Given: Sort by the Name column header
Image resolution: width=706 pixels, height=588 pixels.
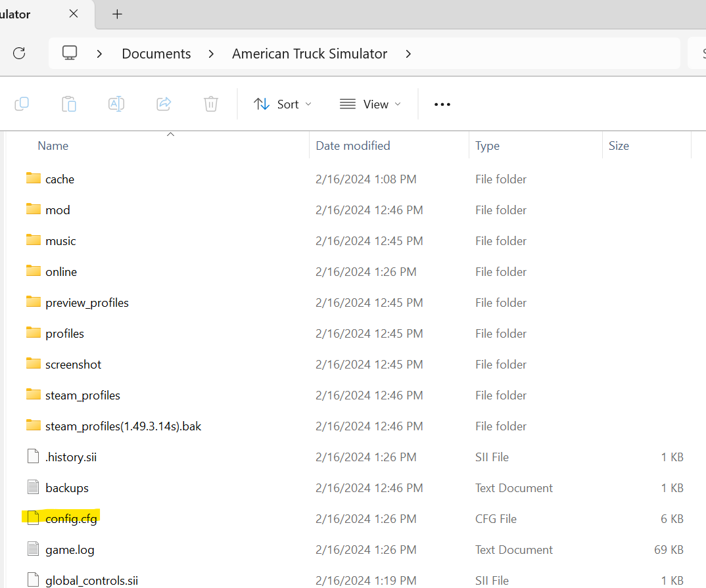Looking at the screenshot, I should [53, 146].
